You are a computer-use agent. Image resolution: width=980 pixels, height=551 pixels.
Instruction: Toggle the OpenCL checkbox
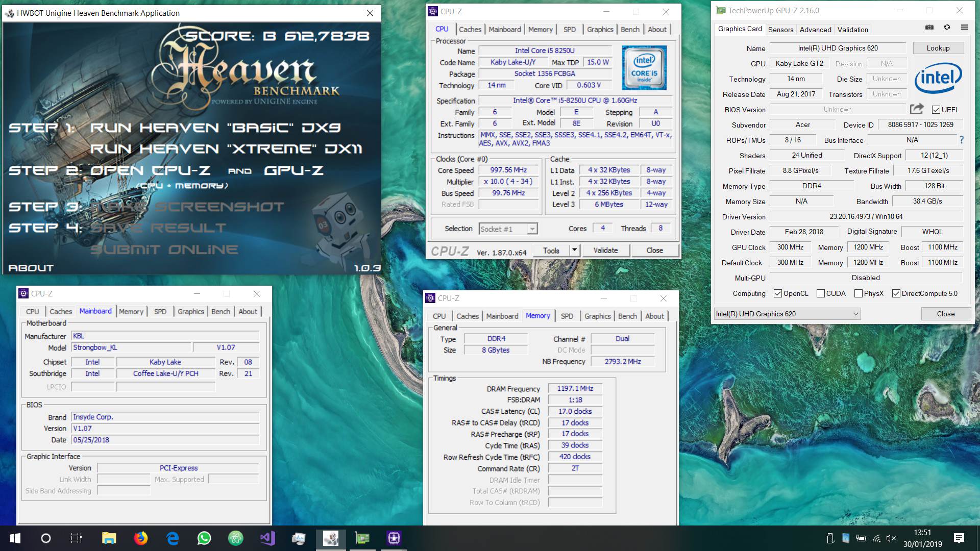point(778,293)
